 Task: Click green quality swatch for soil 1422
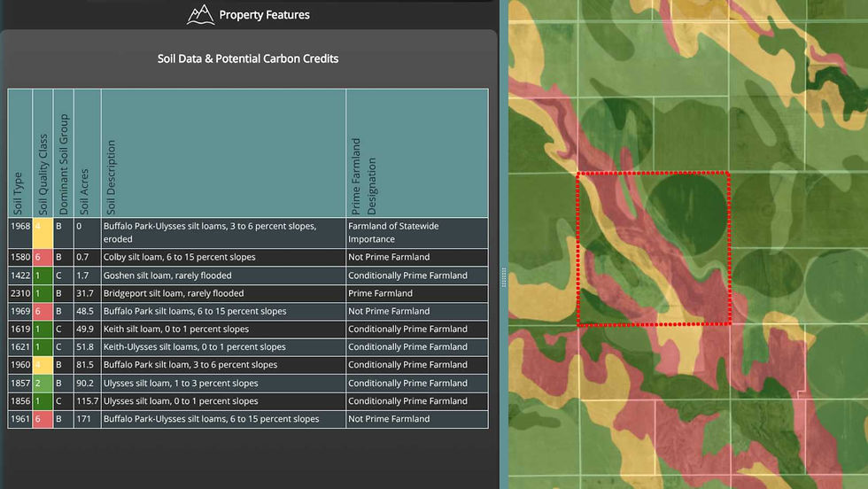point(43,276)
